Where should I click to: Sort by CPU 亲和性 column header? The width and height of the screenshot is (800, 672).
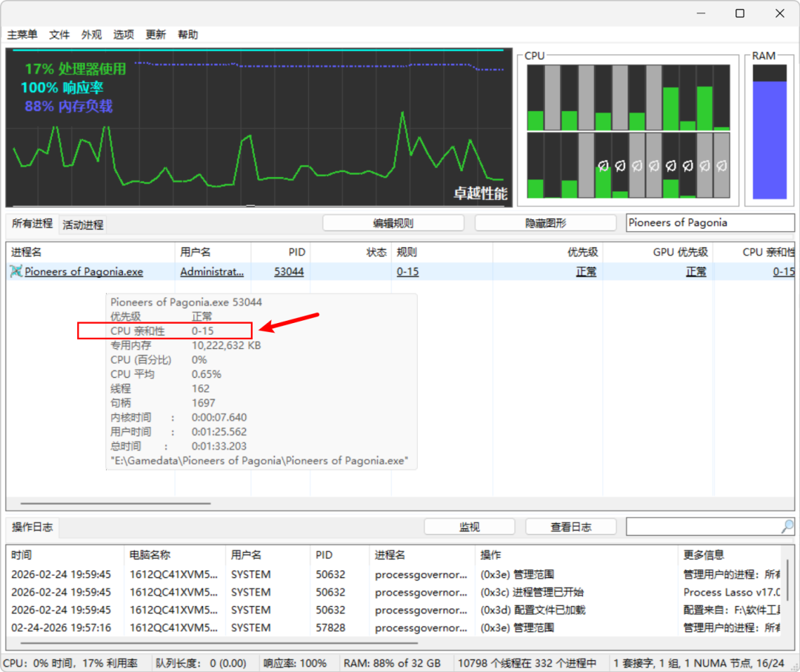(x=754, y=252)
